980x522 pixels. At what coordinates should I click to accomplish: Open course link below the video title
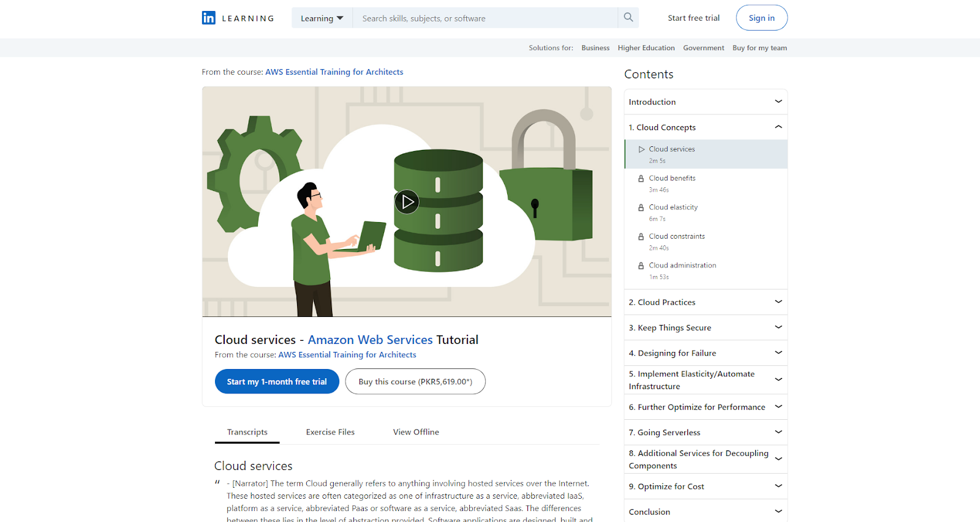(347, 354)
